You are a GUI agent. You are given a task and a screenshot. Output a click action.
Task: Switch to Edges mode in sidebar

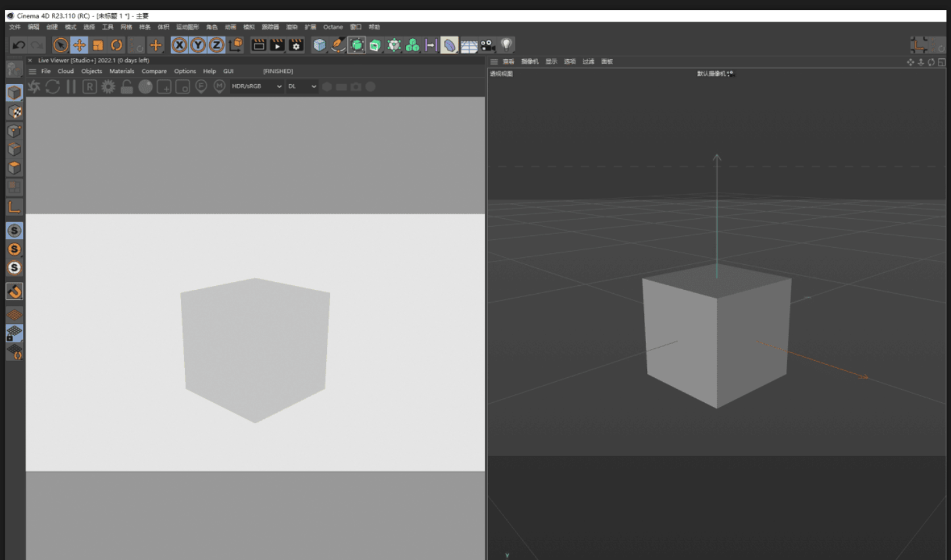pos(14,149)
